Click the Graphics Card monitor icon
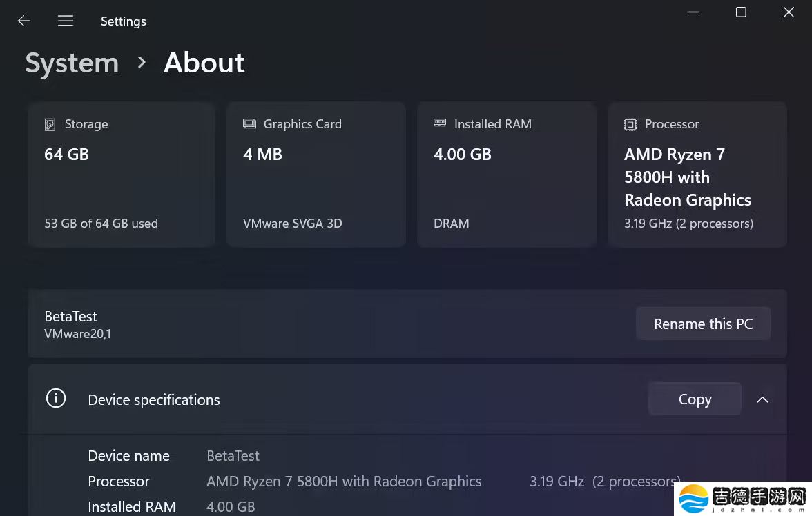The height and width of the screenshot is (516, 812). [x=249, y=124]
